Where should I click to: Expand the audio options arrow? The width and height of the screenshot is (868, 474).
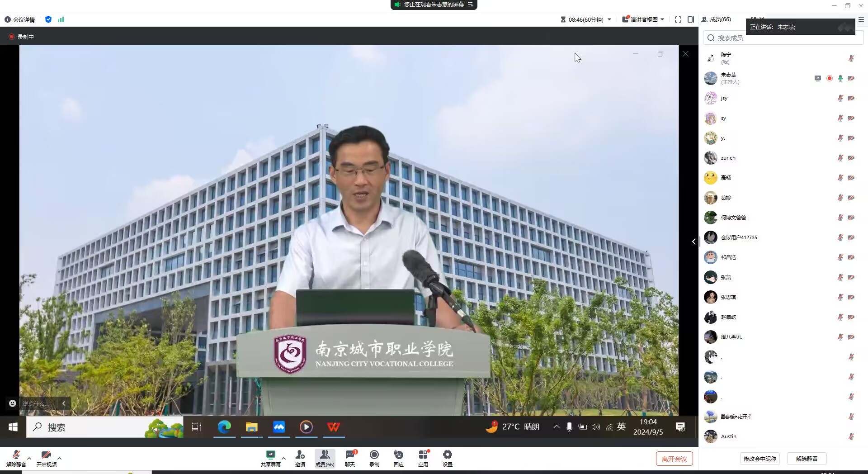(29, 459)
